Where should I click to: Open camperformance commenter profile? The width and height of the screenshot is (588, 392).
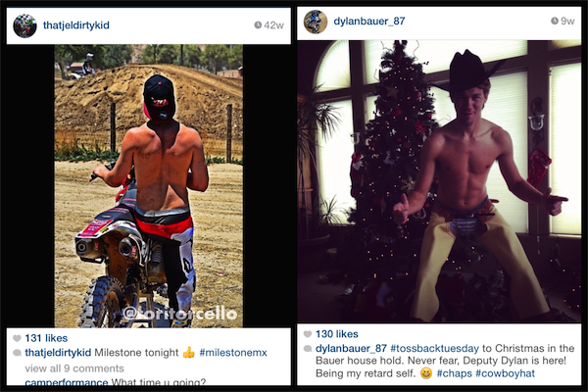(x=67, y=382)
